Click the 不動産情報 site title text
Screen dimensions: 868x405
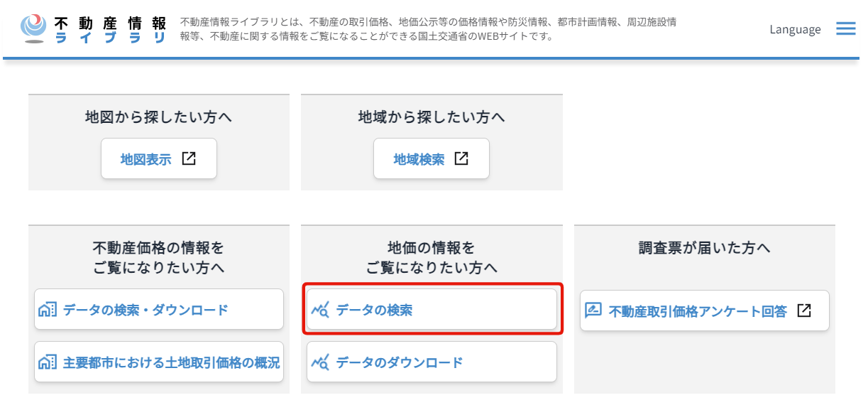[111, 22]
